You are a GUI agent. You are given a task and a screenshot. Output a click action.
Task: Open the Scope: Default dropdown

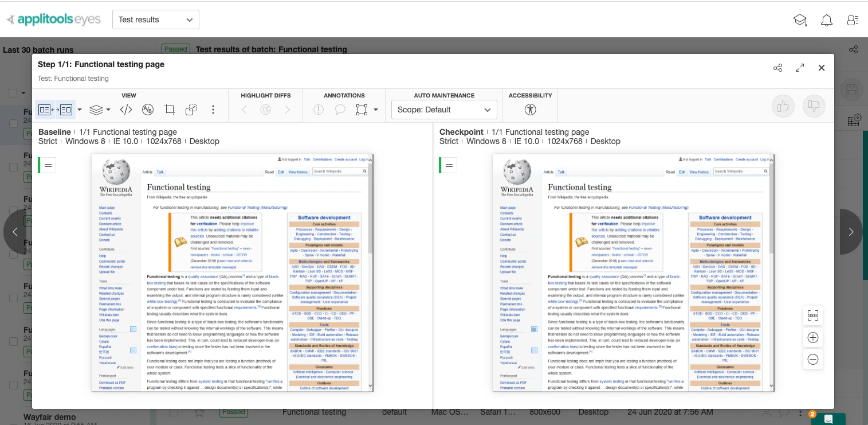pos(444,110)
